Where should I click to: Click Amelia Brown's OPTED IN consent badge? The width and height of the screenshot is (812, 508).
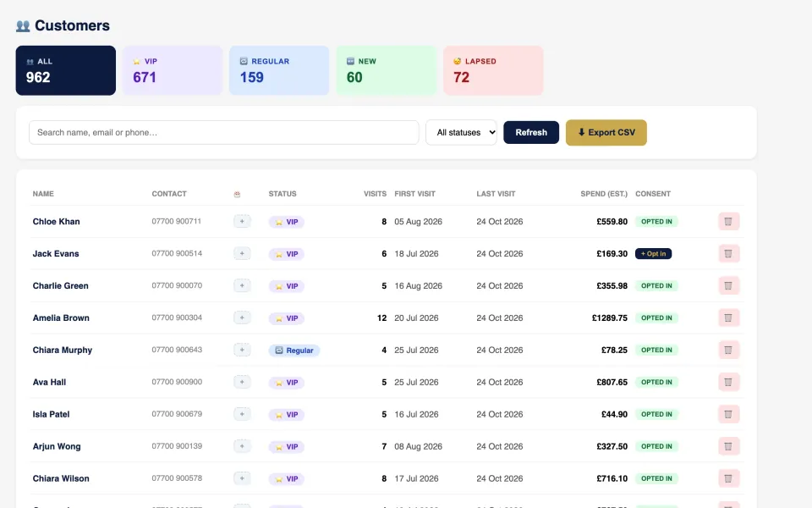[x=656, y=317]
